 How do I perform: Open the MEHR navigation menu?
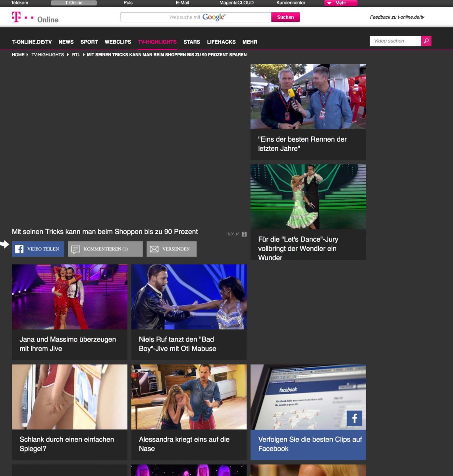click(250, 42)
